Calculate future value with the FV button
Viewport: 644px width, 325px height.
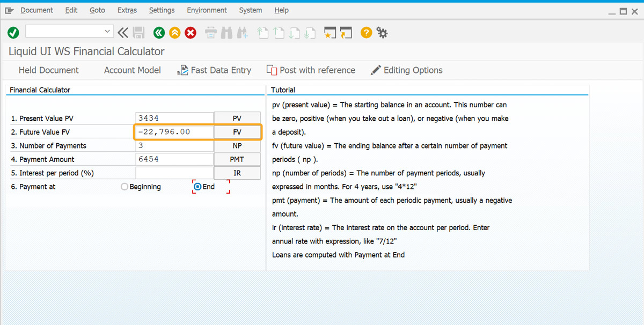pyautogui.click(x=237, y=132)
